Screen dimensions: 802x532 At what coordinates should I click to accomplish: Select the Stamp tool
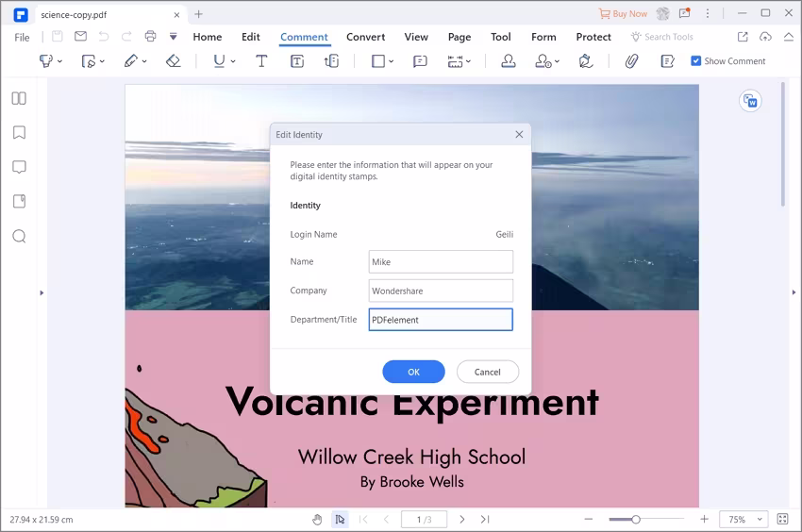[508, 61]
